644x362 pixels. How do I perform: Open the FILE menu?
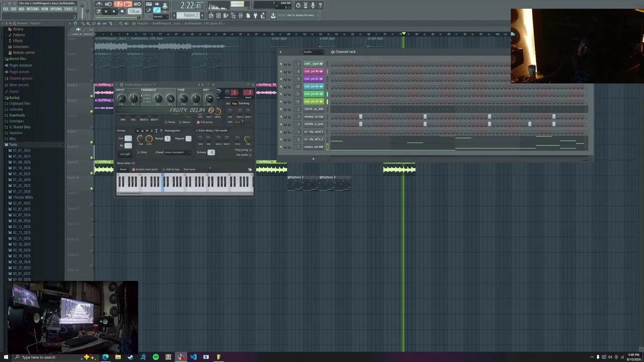pyautogui.click(x=6, y=9)
